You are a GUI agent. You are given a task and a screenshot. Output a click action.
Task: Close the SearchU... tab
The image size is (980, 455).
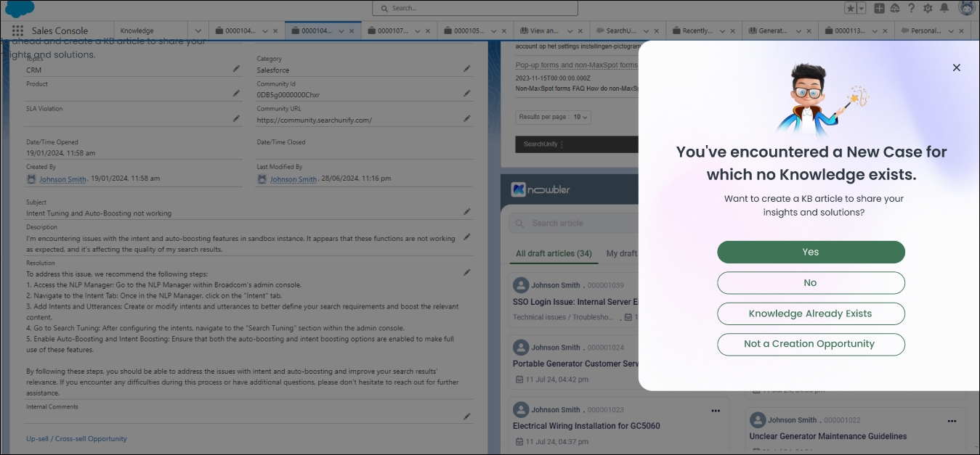coord(657,31)
